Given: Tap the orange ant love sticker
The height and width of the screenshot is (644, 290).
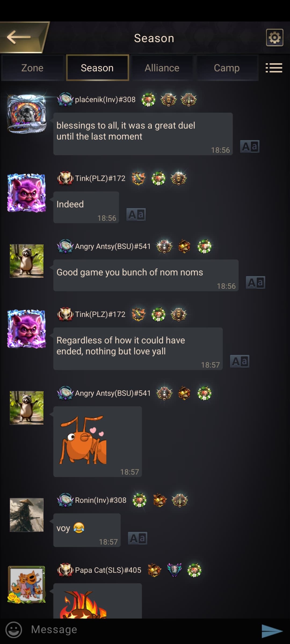Looking at the screenshot, I should [x=83, y=440].
